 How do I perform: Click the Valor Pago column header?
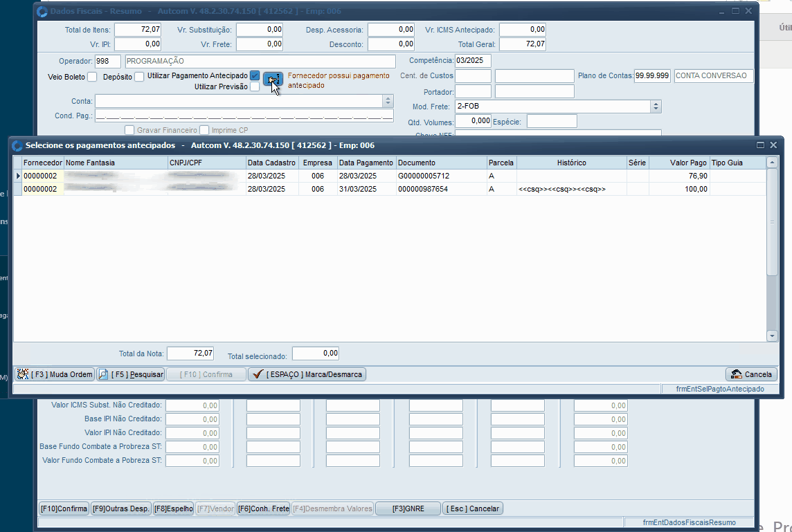679,163
